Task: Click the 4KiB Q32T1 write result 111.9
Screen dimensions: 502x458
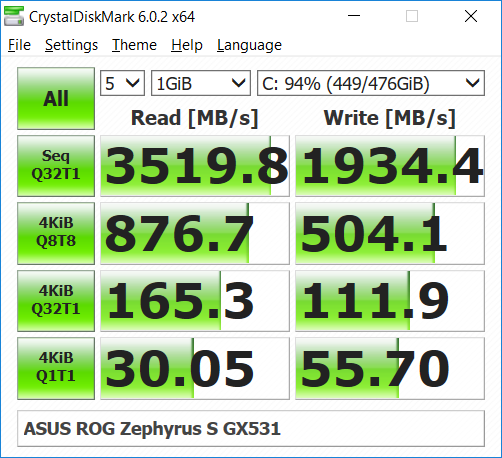Action: (390, 301)
